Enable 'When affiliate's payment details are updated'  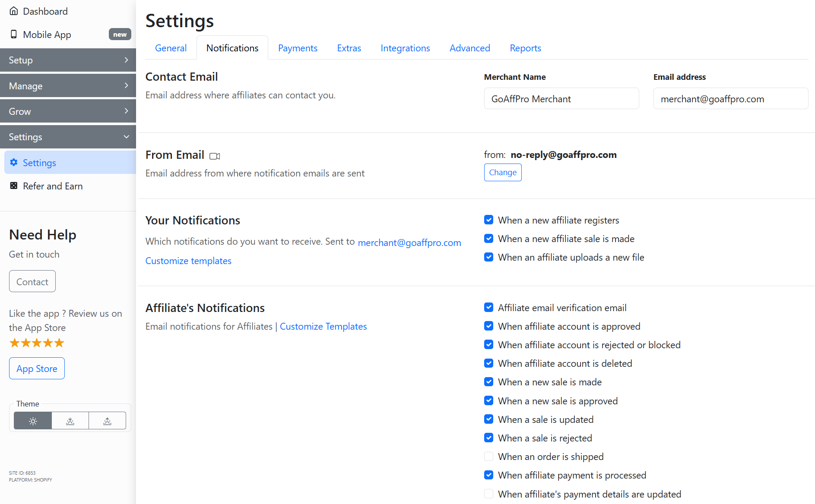[488, 494]
